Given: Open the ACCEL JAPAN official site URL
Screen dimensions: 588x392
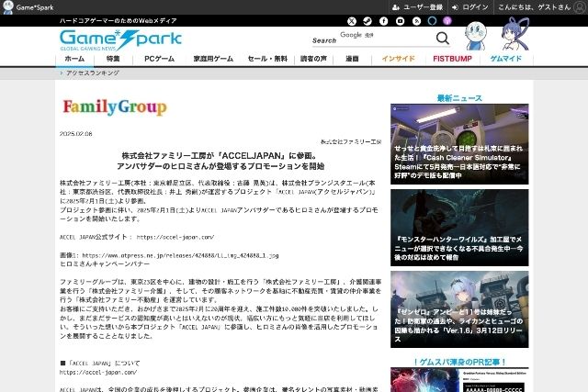Looking at the screenshot, I should pyautogui.click(x=175, y=237).
